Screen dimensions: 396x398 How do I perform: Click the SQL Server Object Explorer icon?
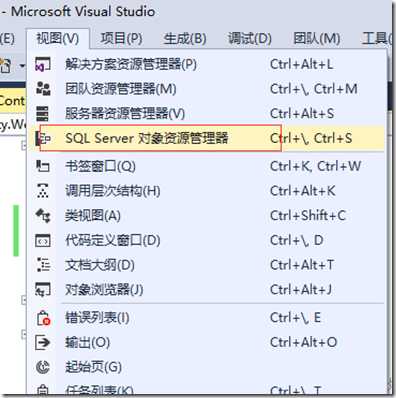[43, 138]
